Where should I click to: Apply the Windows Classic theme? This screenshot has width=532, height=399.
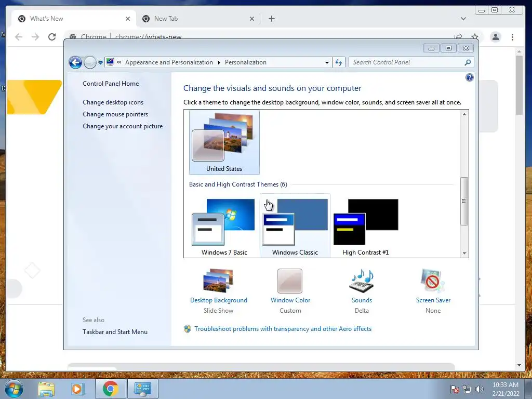[x=295, y=225]
